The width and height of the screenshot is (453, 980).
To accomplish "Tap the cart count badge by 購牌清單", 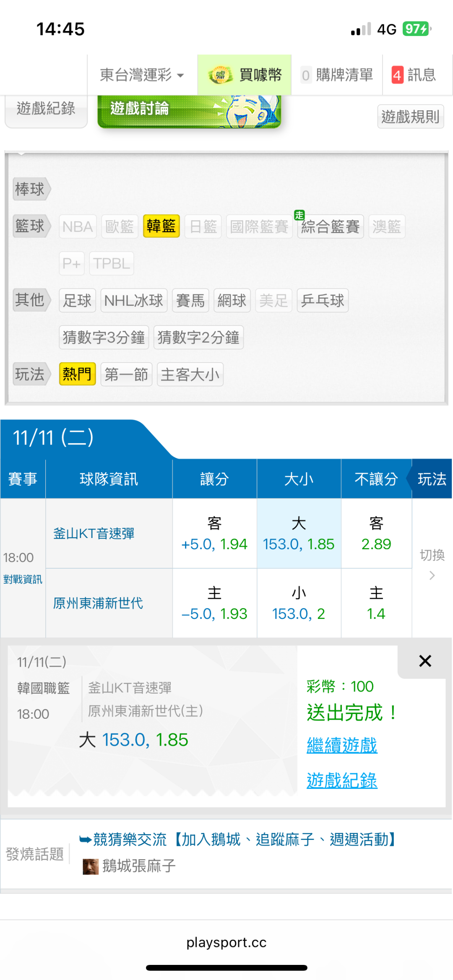I will pos(305,75).
